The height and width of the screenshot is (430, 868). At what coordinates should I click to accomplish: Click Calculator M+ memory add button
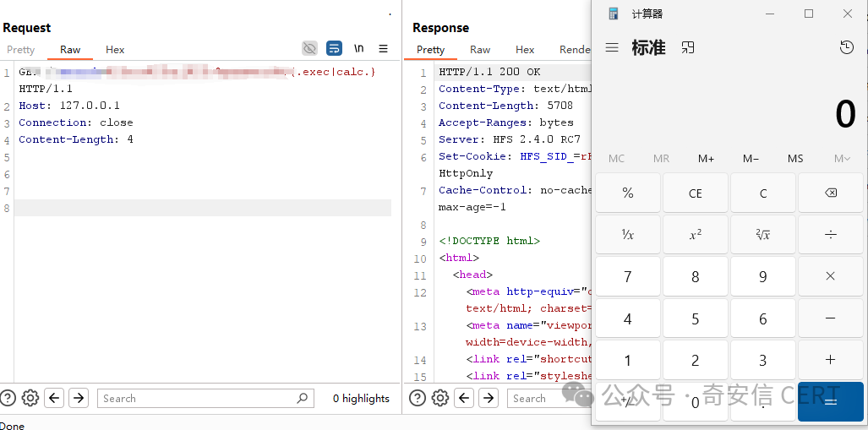point(706,159)
